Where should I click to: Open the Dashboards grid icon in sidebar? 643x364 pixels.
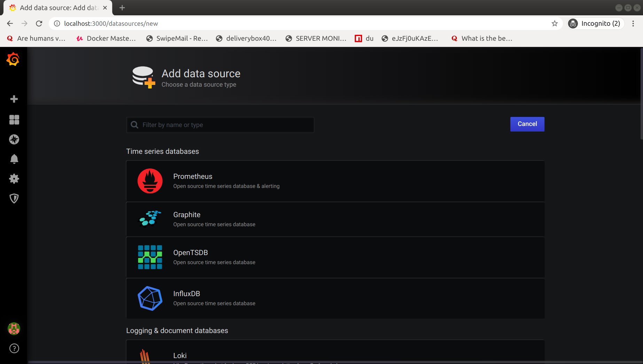[14, 120]
